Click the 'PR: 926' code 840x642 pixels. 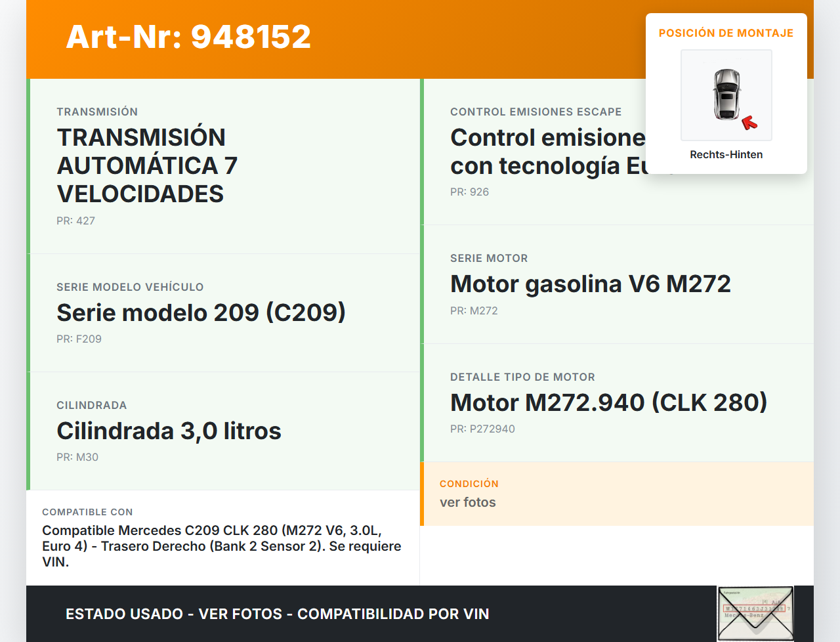(x=469, y=192)
